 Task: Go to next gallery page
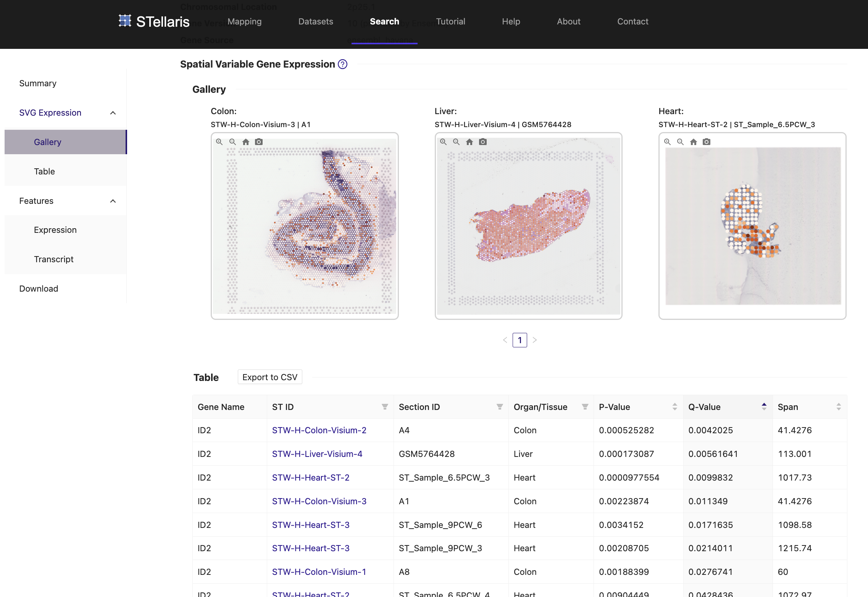[x=534, y=340]
